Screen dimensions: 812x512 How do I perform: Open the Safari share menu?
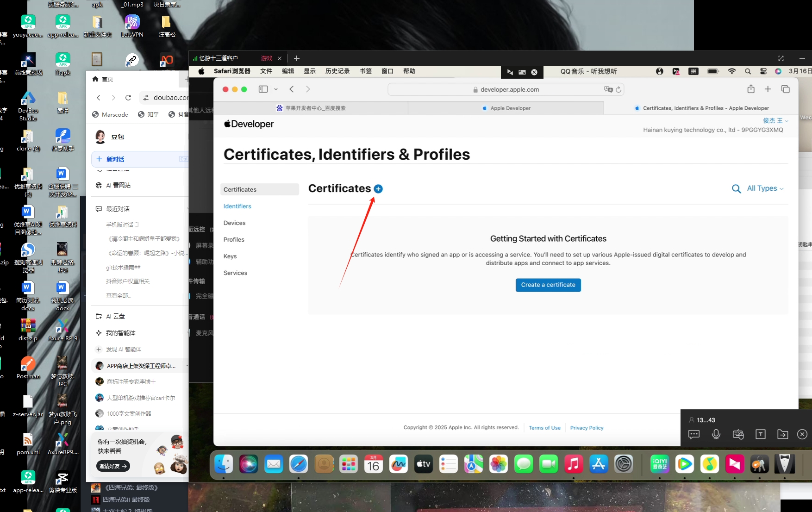point(751,89)
